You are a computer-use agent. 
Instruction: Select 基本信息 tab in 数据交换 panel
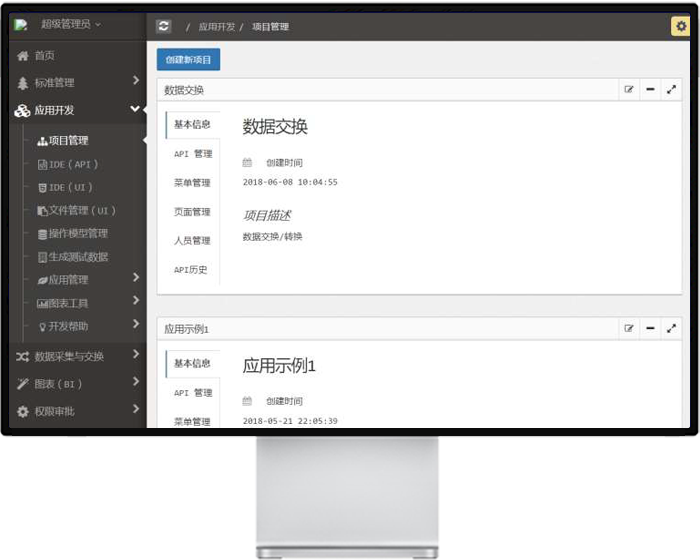(x=192, y=125)
